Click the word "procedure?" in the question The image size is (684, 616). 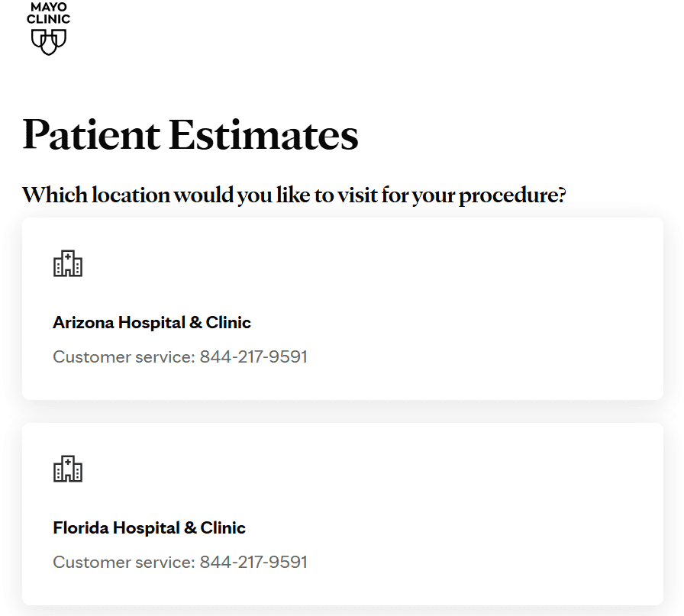pos(512,195)
